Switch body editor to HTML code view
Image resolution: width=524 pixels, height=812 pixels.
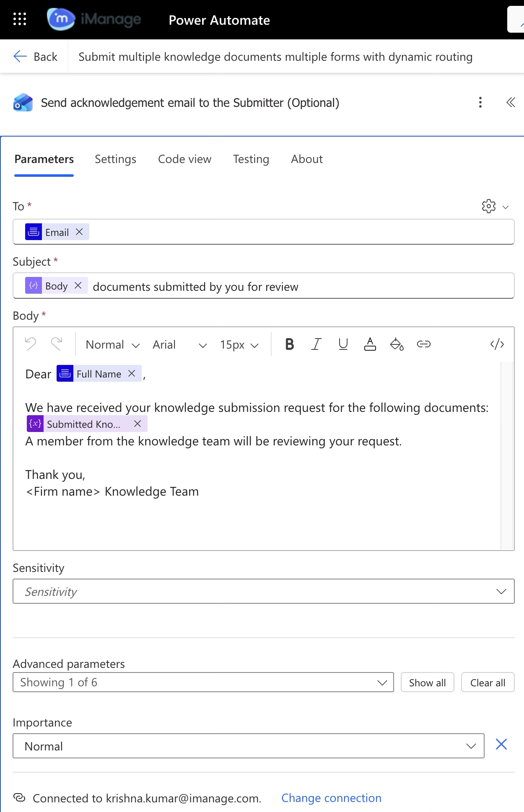(x=497, y=344)
